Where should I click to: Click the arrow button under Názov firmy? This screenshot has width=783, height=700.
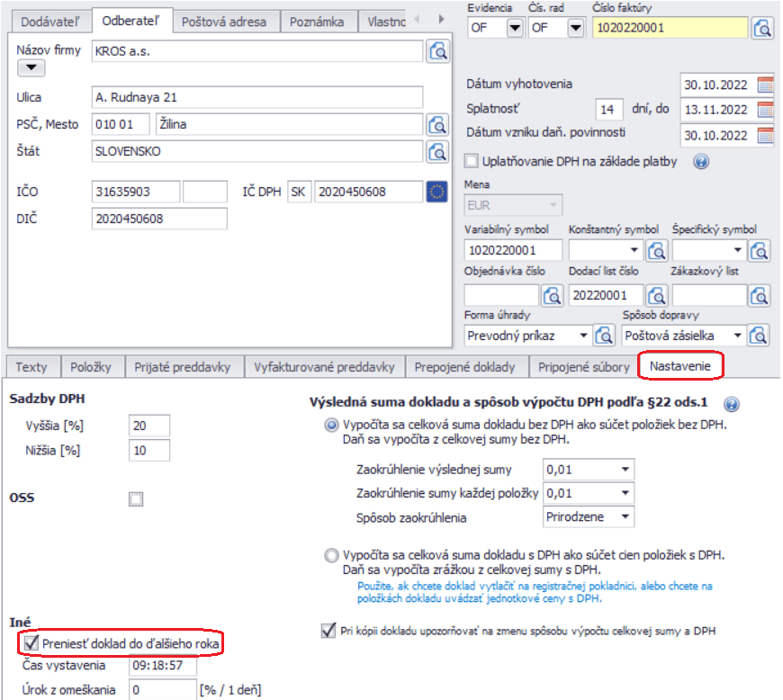pos(31,67)
